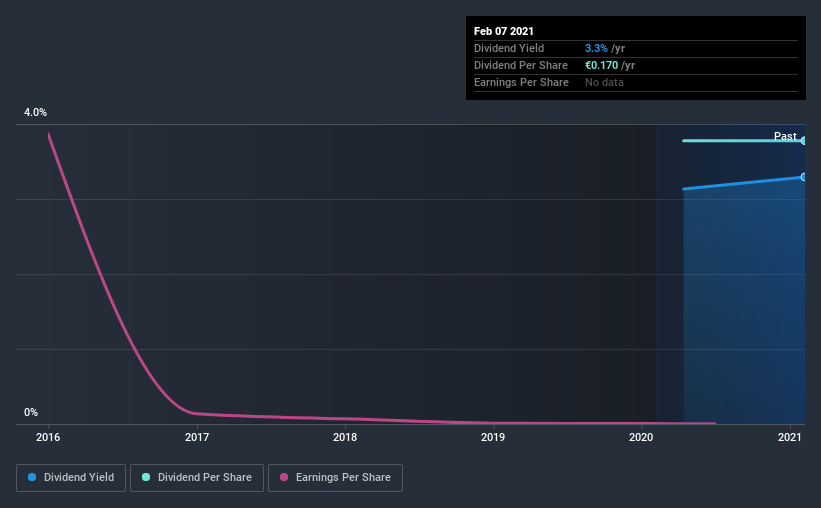Viewport: 821px width, 508px height.
Task: Toggle the Dividend Per Share legend button
Action: pyautogui.click(x=197, y=478)
